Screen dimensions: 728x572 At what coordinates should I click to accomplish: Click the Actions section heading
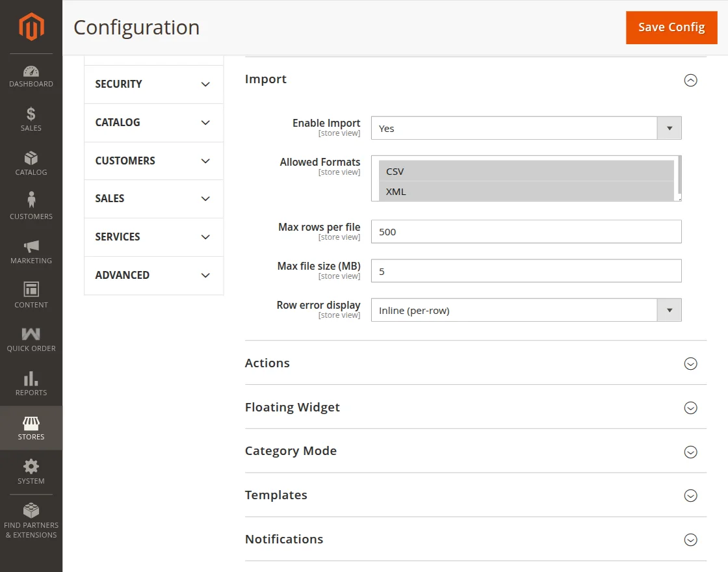pyautogui.click(x=267, y=363)
